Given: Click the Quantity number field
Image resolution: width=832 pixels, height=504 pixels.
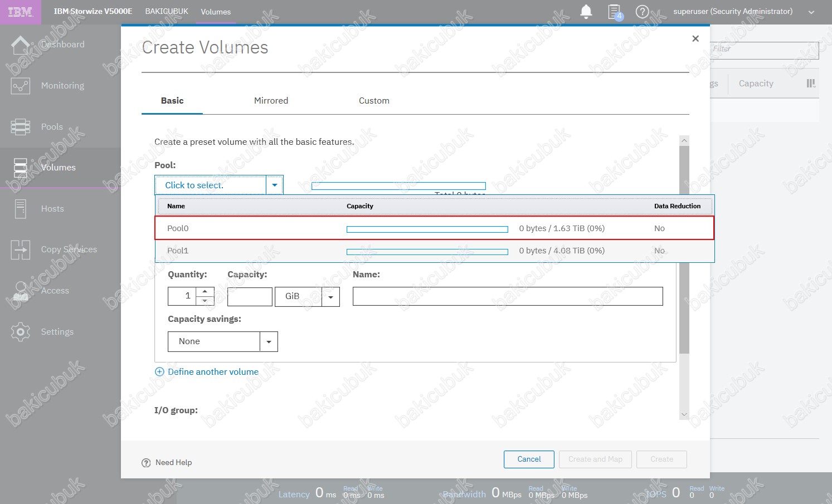Looking at the screenshot, I should point(183,297).
